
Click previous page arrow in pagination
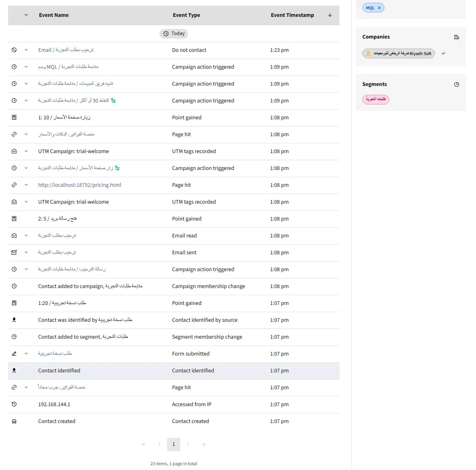click(159, 444)
